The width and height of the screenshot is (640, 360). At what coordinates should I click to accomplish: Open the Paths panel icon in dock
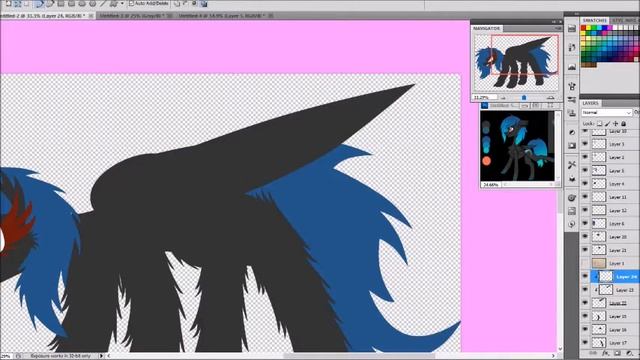pyautogui.click(x=572, y=224)
